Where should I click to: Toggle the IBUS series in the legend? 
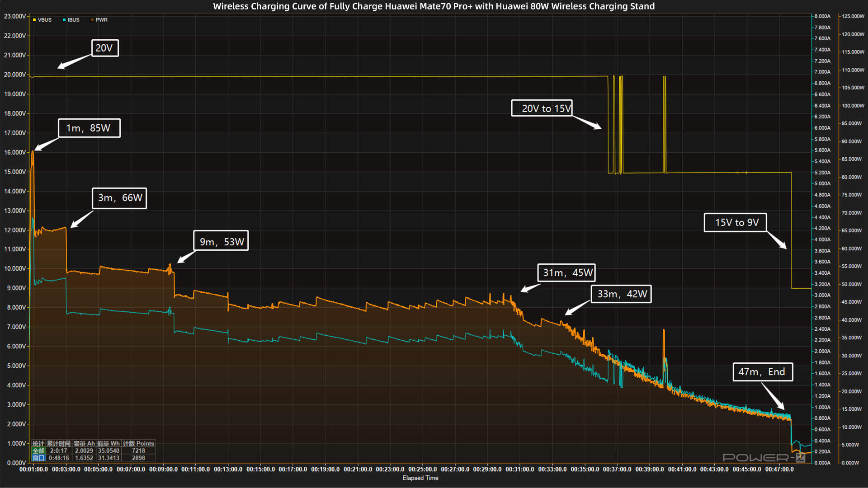click(x=71, y=20)
